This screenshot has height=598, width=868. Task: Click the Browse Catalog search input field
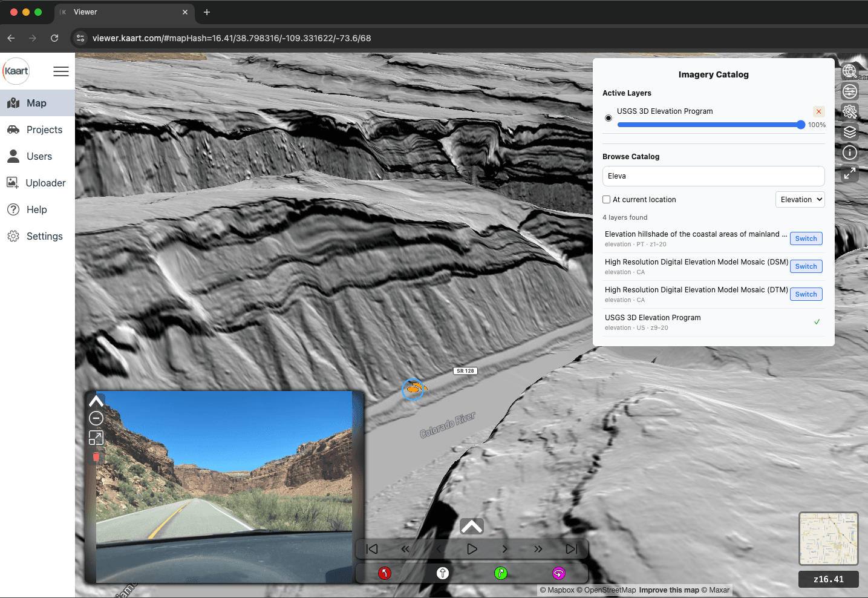click(x=713, y=176)
